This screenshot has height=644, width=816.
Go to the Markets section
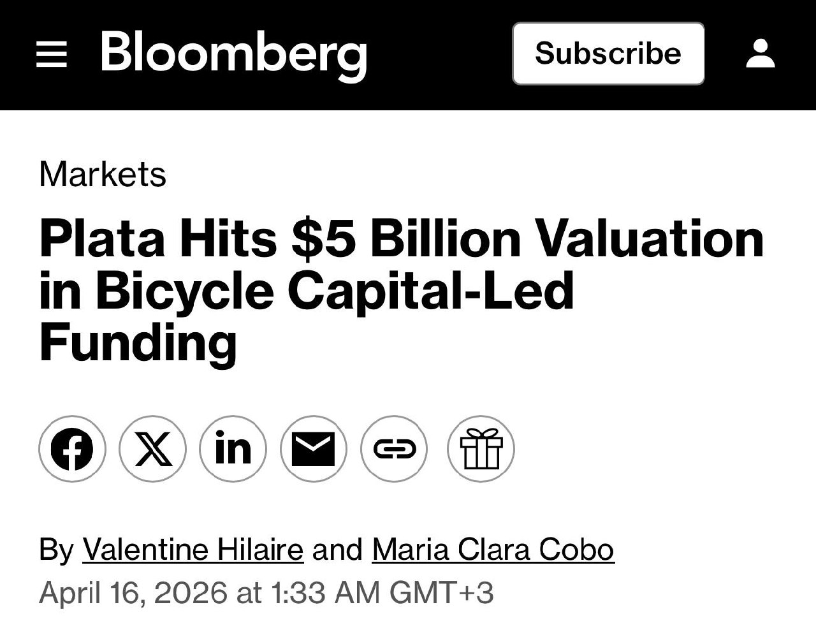[103, 174]
